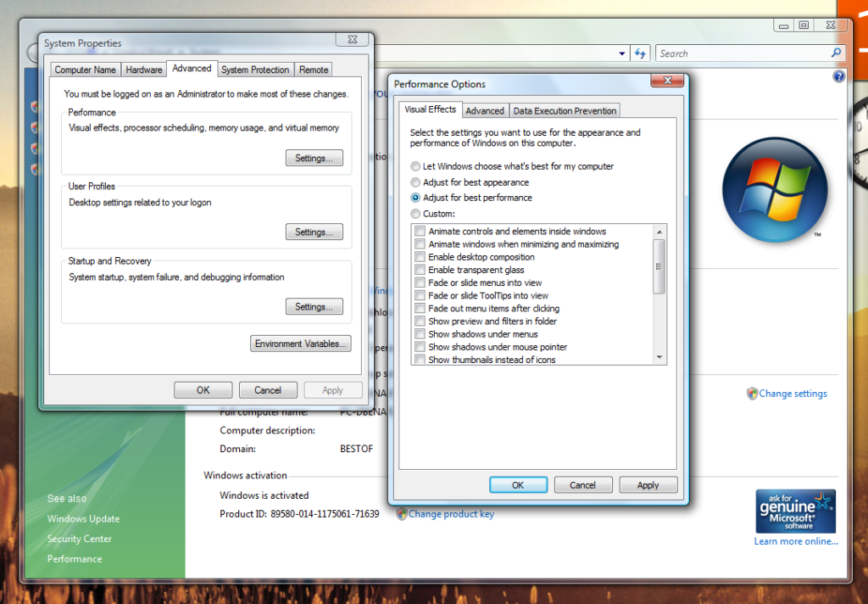Open Security Center under See also
Image resolution: width=868 pixels, height=604 pixels.
[x=79, y=539]
